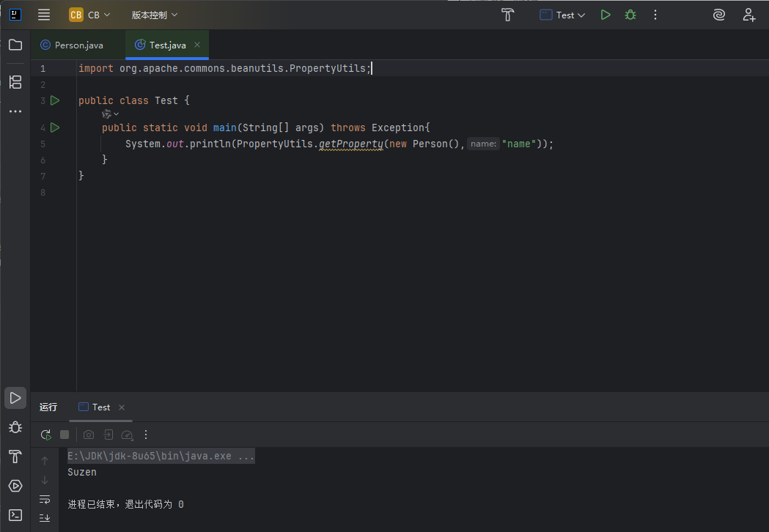Close the Test.java editor tab
This screenshot has width=769, height=532.
pyautogui.click(x=197, y=45)
